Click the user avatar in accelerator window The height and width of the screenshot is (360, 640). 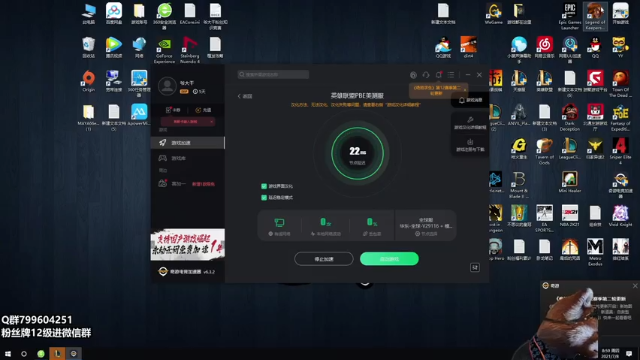coord(167,86)
